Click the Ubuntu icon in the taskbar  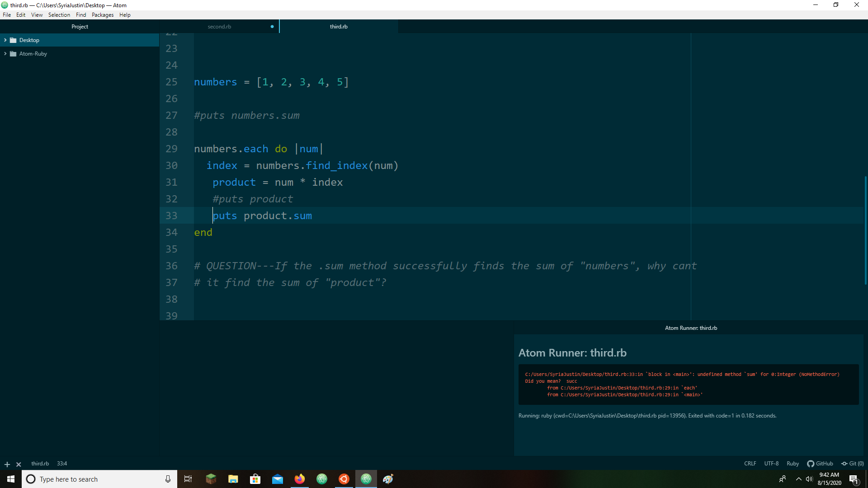[x=344, y=479]
